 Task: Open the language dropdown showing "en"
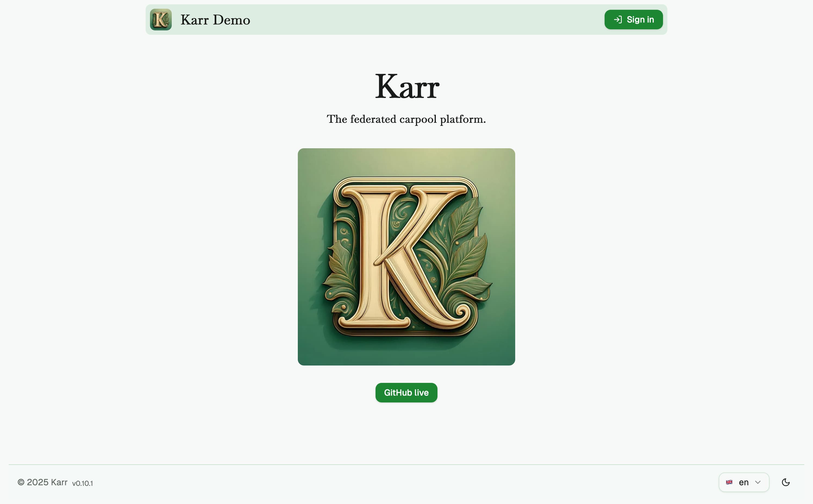click(744, 482)
